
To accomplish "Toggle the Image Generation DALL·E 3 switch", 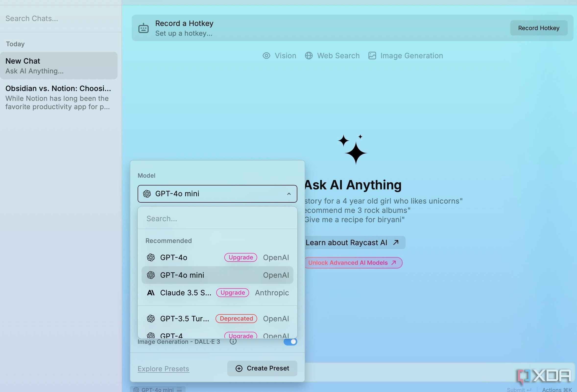I will coord(290,342).
